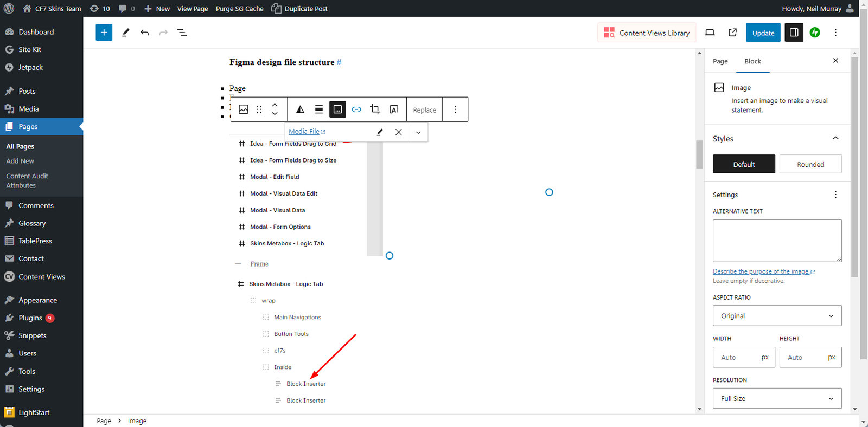
Task: Collapse the Styles panel section
Action: pyautogui.click(x=835, y=139)
